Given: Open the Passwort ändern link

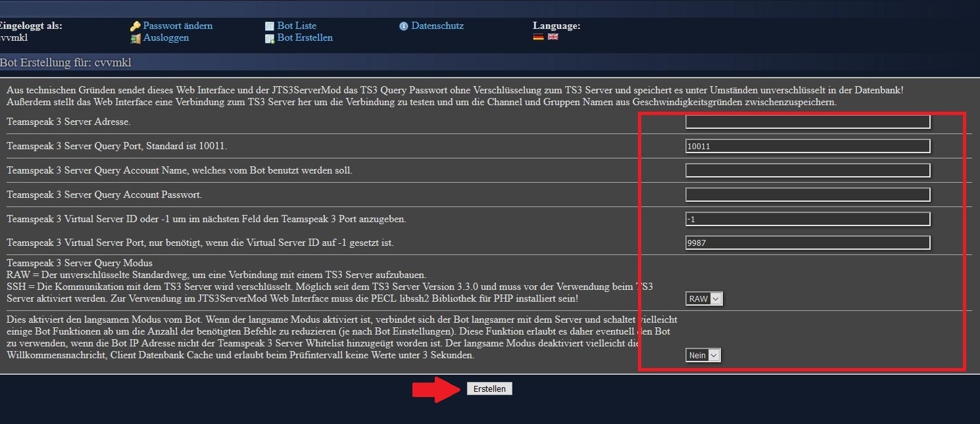Looking at the screenshot, I should 178,26.
